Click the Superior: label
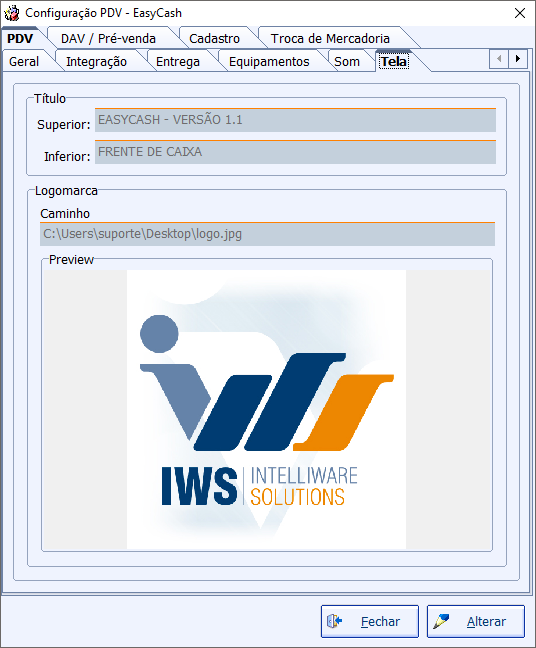This screenshot has width=536, height=648. (64, 124)
